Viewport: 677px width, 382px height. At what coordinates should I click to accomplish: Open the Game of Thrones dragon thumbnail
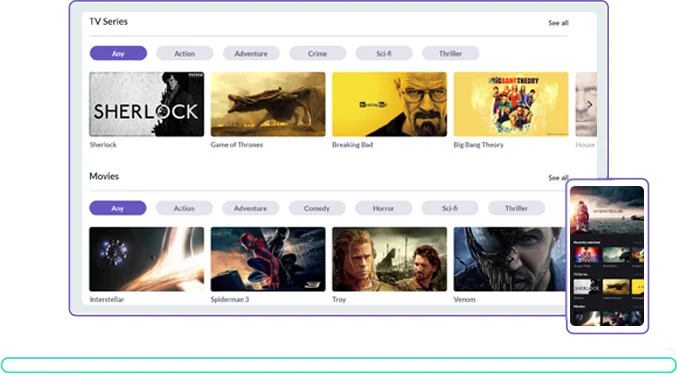268,104
